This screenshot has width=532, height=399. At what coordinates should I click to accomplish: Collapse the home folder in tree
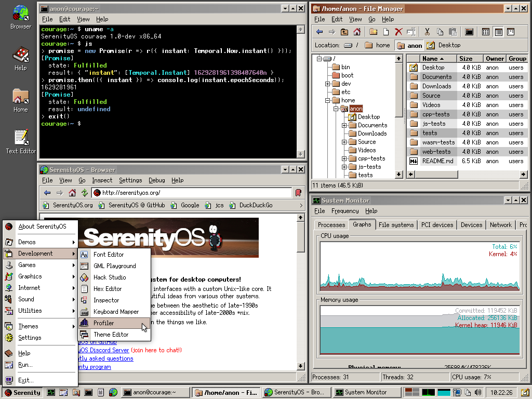(x=327, y=100)
